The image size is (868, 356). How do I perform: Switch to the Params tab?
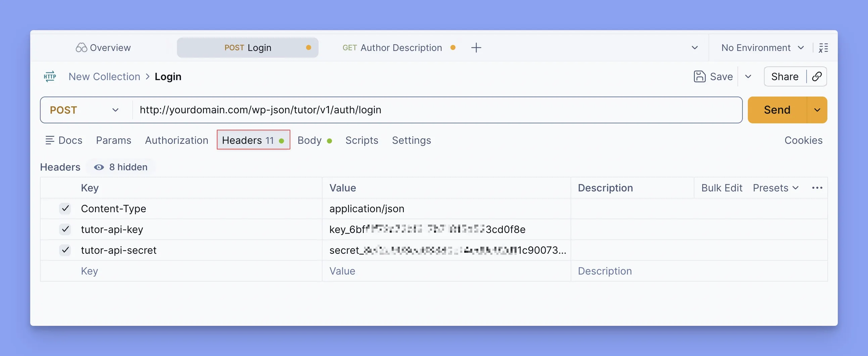click(113, 140)
